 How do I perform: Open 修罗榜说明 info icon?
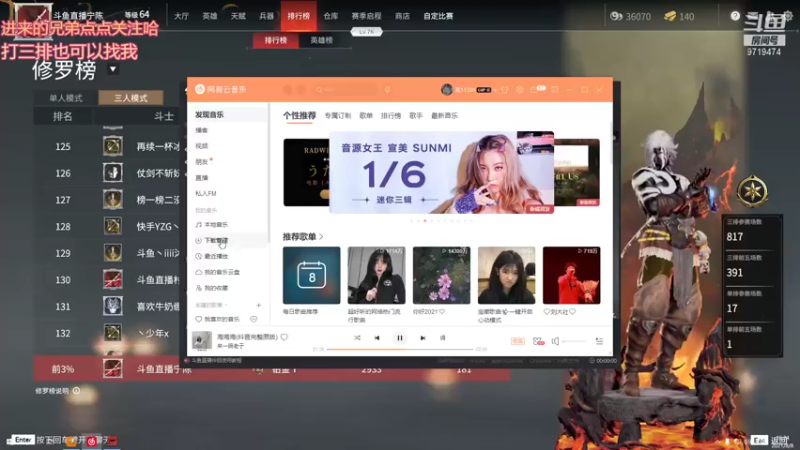(77, 391)
